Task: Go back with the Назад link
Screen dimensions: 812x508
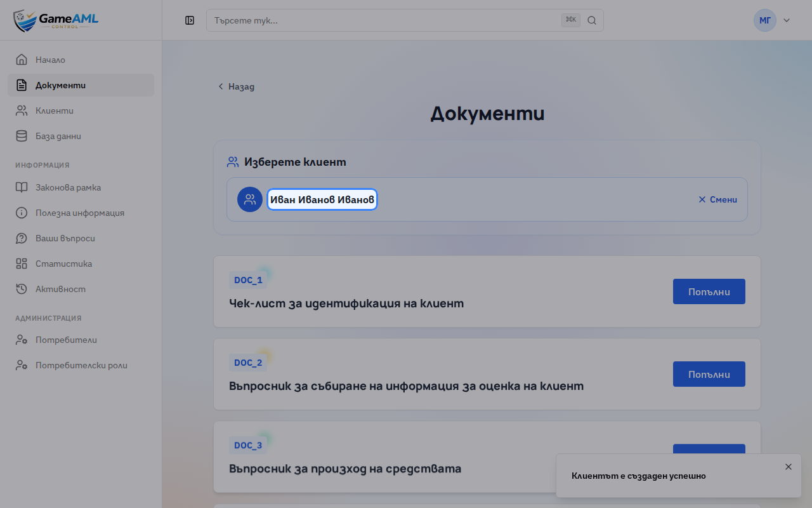Action: click(236, 86)
